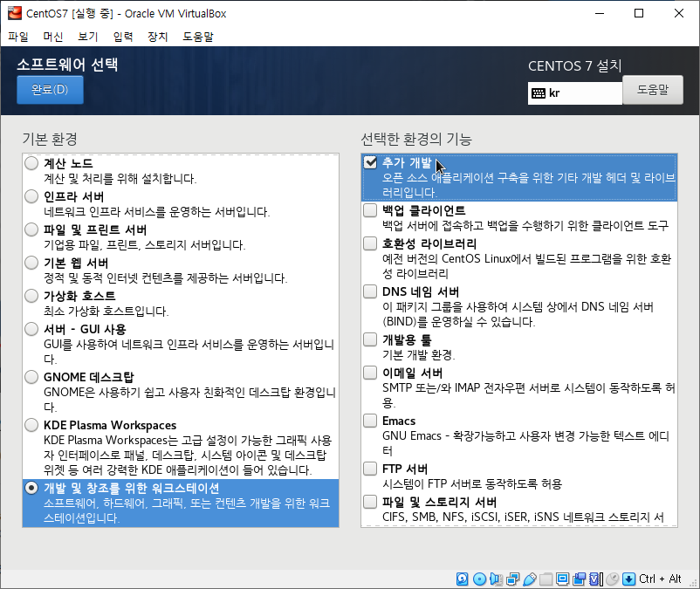Click the host key arrow icon
700x589 pixels.
click(x=628, y=579)
